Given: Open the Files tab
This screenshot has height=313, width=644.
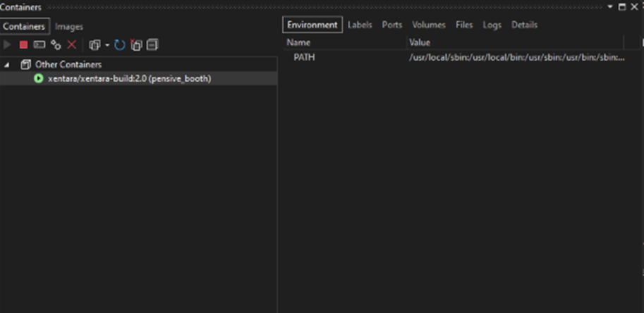Looking at the screenshot, I should click(x=464, y=25).
